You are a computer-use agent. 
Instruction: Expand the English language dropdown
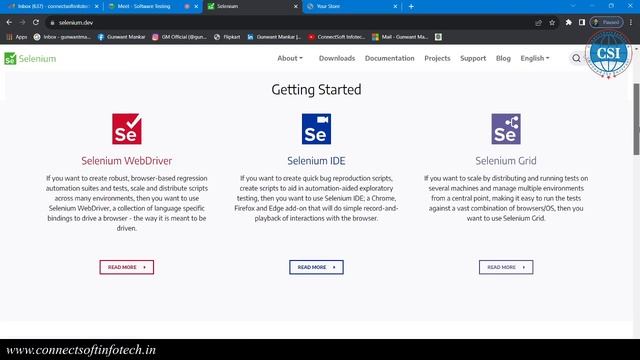point(535,58)
